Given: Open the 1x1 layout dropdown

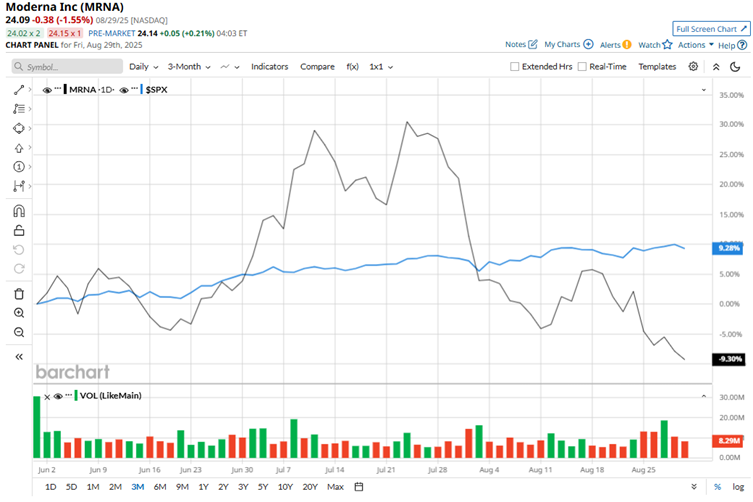Looking at the screenshot, I should (381, 67).
